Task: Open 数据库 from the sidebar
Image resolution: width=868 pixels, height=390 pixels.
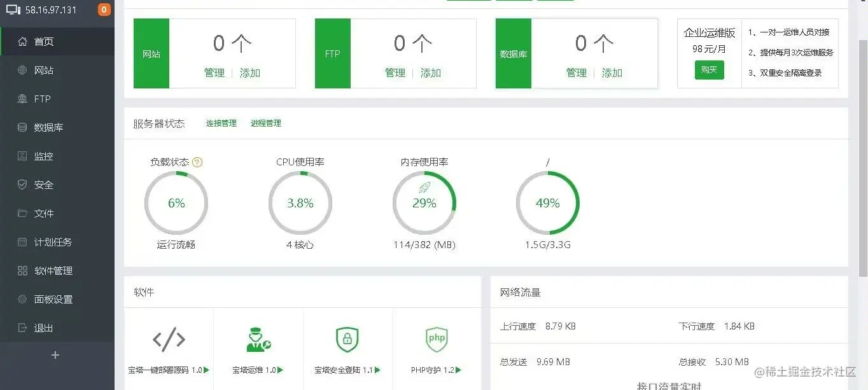Action: click(x=57, y=127)
